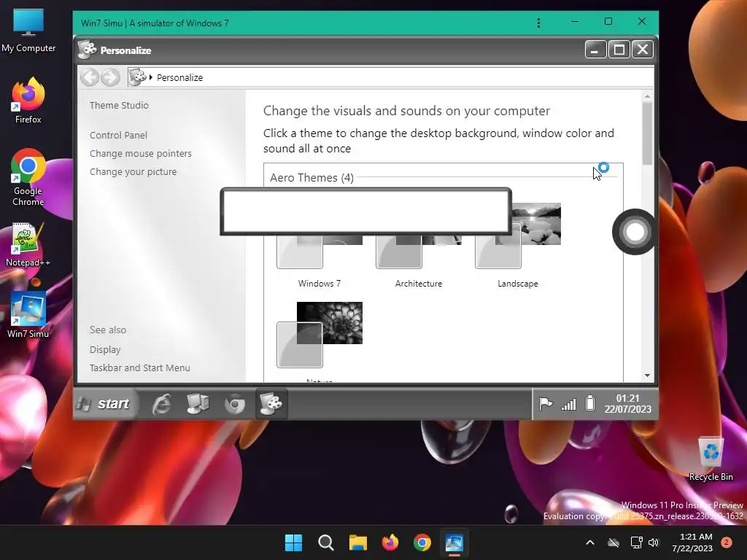Viewport: 747px width, 560px height.
Task: Open Display link under See also
Action: tap(105, 349)
